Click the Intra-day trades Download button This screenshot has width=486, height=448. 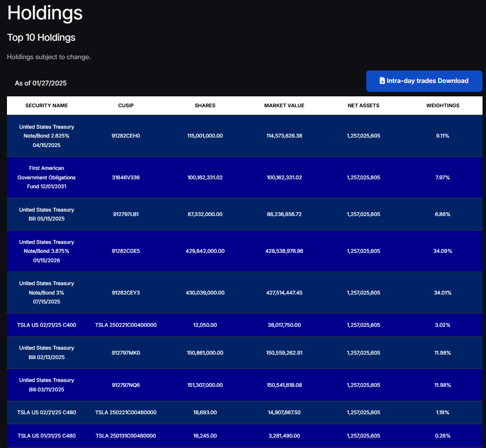pyautogui.click(x=424, y=81)
